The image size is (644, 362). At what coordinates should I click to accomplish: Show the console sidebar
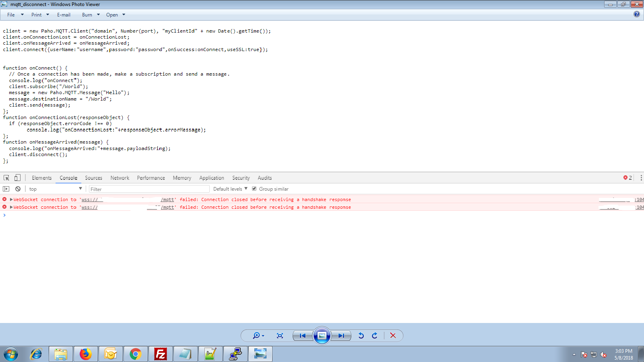click(x=6, y=189)
